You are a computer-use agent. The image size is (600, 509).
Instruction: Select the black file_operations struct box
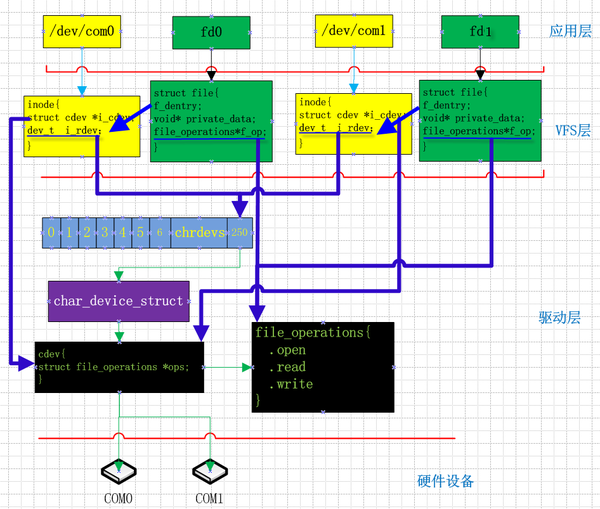(x=323, y=367)
